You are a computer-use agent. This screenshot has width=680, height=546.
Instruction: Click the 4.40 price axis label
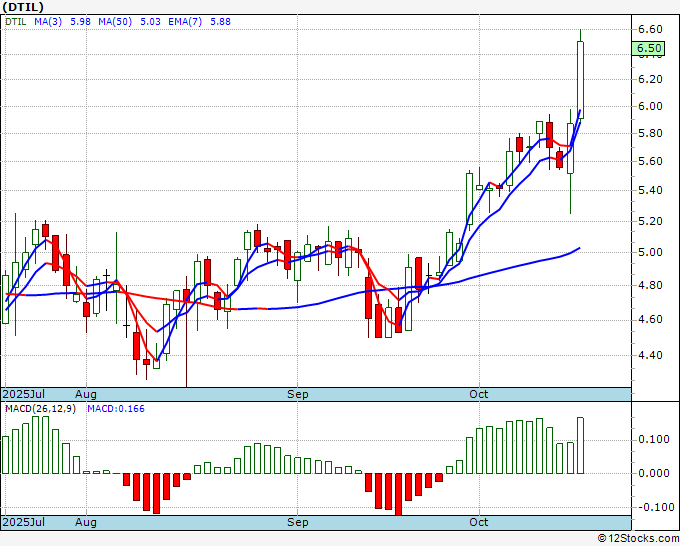650,355
